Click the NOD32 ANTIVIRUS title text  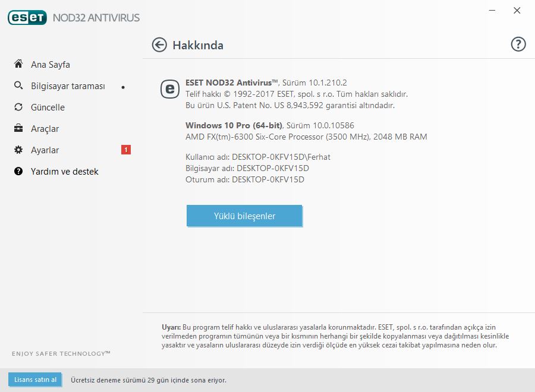[x=96, y=18]
